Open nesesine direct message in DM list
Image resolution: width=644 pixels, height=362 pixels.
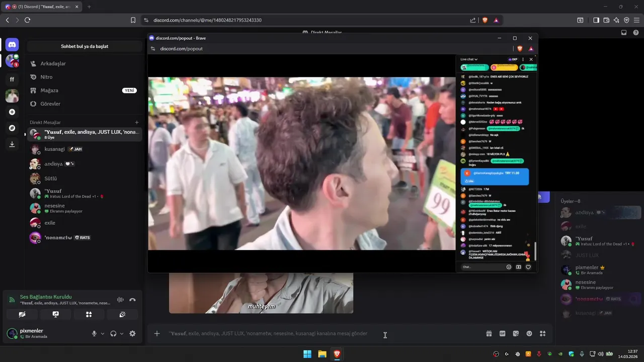tap(85, 208)
